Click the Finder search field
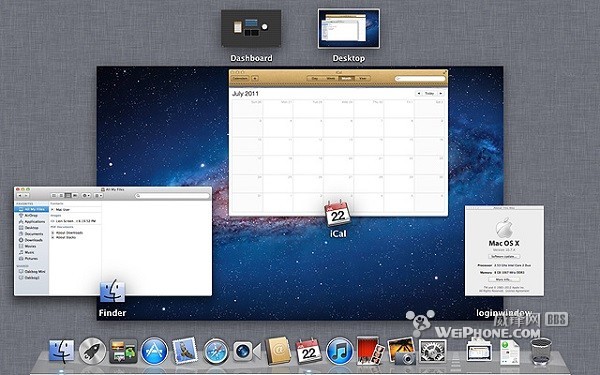 pos(173,196)
